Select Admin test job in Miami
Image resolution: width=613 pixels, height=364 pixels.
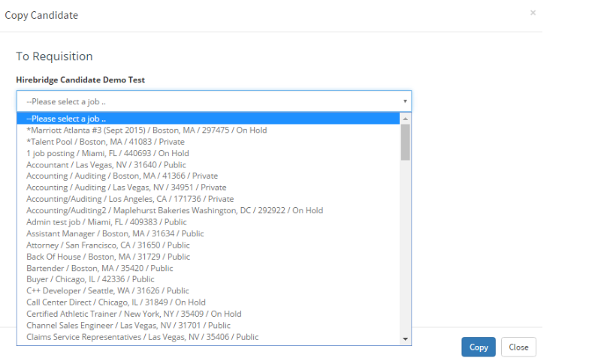(107, 222)
